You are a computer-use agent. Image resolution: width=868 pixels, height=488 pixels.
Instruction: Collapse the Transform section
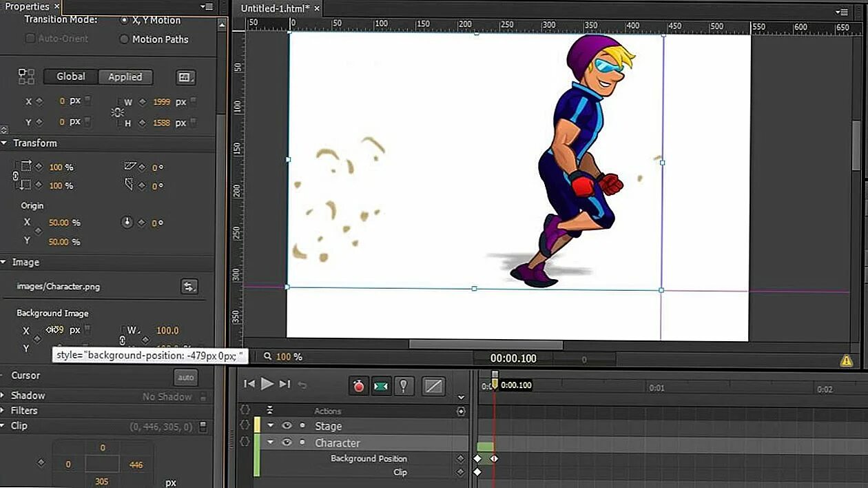tap(4, 143)
